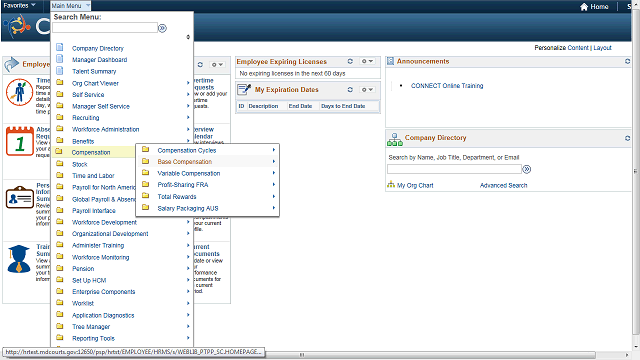Click the Talent Summary document icon in menu
This screenshot has width=640, height=360.
[60, 71]
